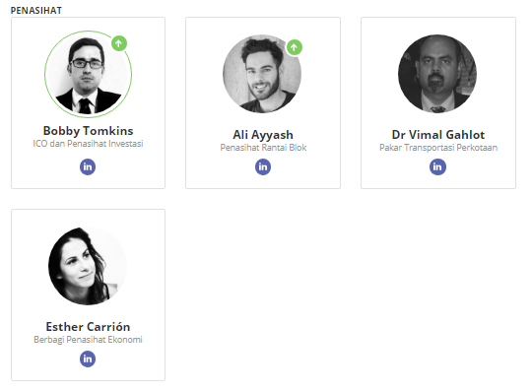Select the Ali Ayyash name heading
This screenshot has width=532, height=392.
click(263, 135)
